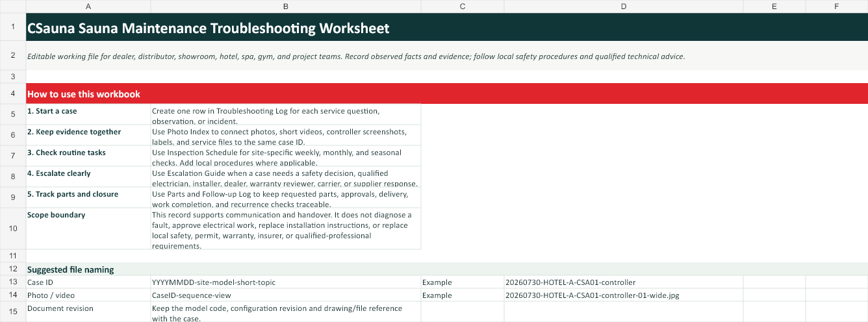The image size is (868, 322).
Task: Click cell 'YYYYMMDD-site-model-short-topic'
Action: (286, 282)
